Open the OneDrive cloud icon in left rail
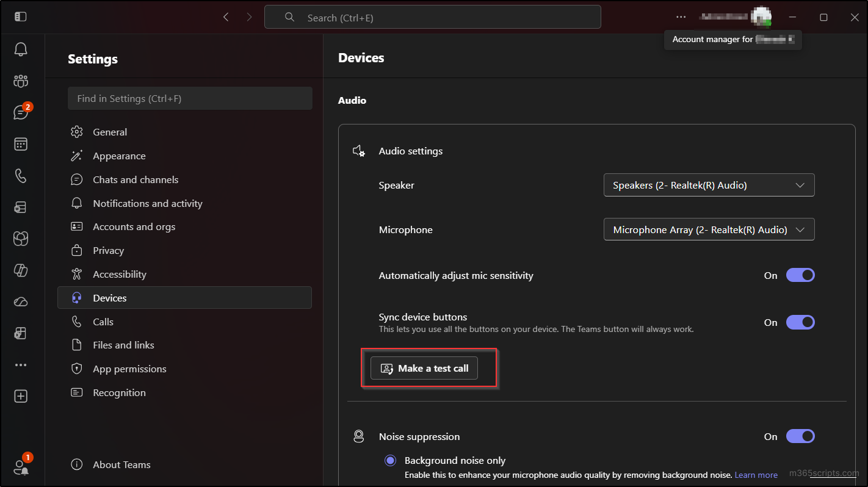This screenshot has height=487, width=868. coord(21,302)
